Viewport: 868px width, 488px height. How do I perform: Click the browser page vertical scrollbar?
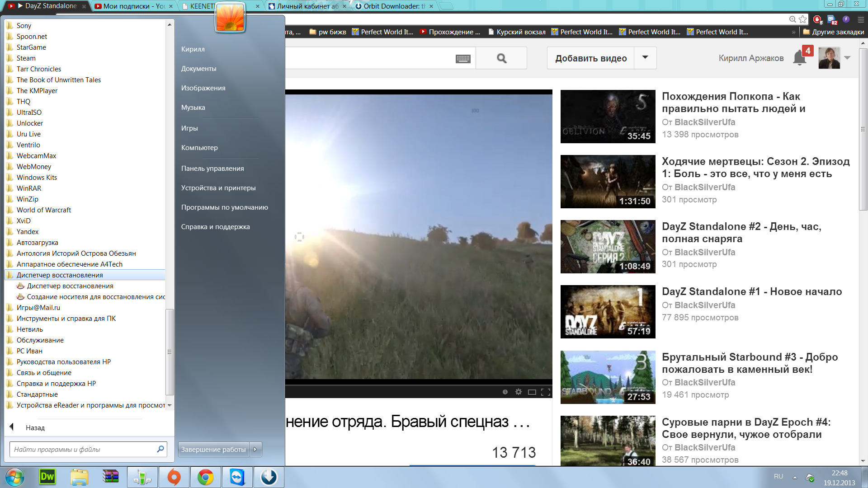[x=863, y=130]
